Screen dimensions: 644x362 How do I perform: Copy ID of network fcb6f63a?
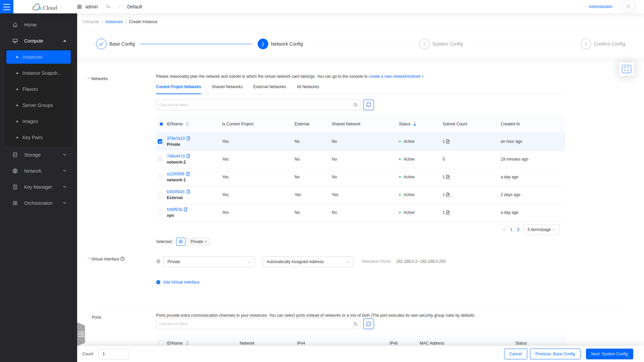pyautogui.click(x=185, y=209)
